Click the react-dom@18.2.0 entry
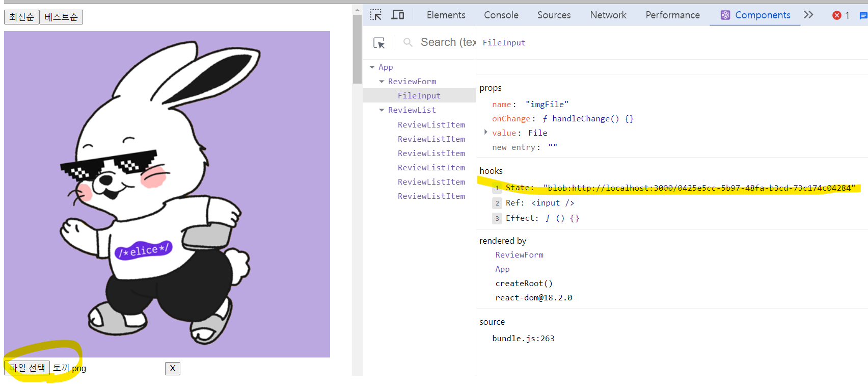Viewport: 868px width, 384px height. tap(533, 298)
